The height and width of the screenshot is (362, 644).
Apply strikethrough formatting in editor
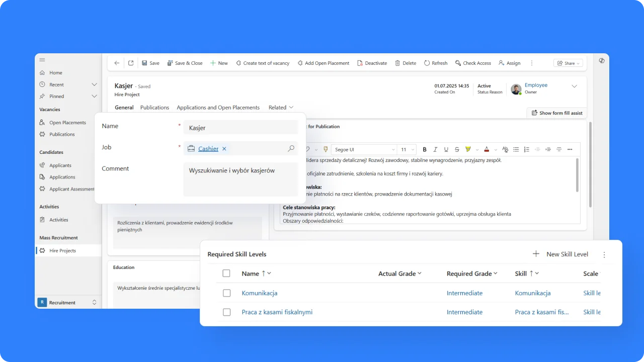pos(457,149)
